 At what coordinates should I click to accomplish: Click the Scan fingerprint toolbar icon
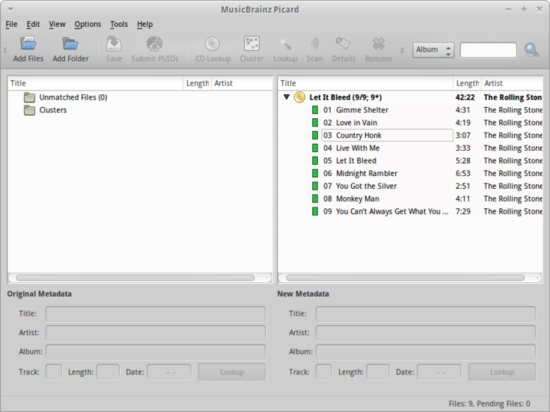315,44
